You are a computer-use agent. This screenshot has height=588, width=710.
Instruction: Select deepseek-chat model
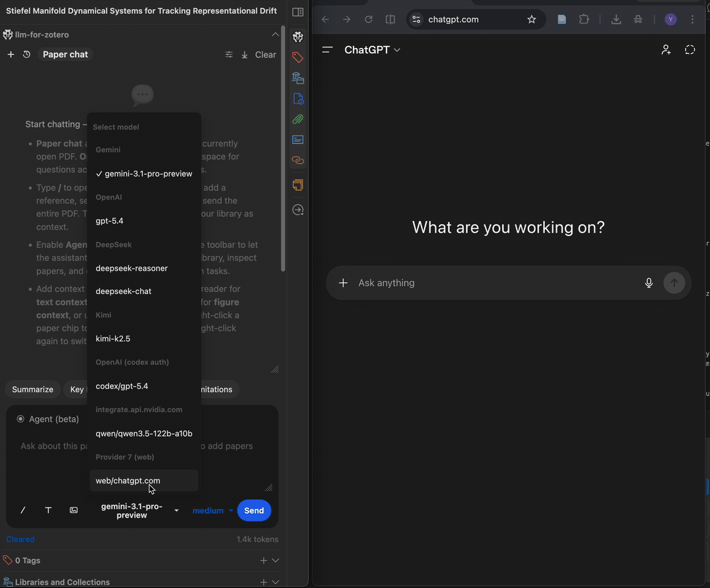(144, 291)
